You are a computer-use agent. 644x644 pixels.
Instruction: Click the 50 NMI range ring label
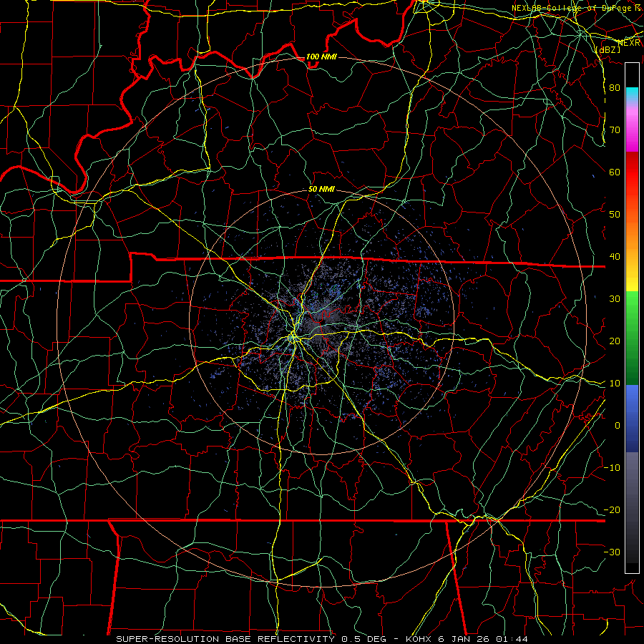[321, 189]
